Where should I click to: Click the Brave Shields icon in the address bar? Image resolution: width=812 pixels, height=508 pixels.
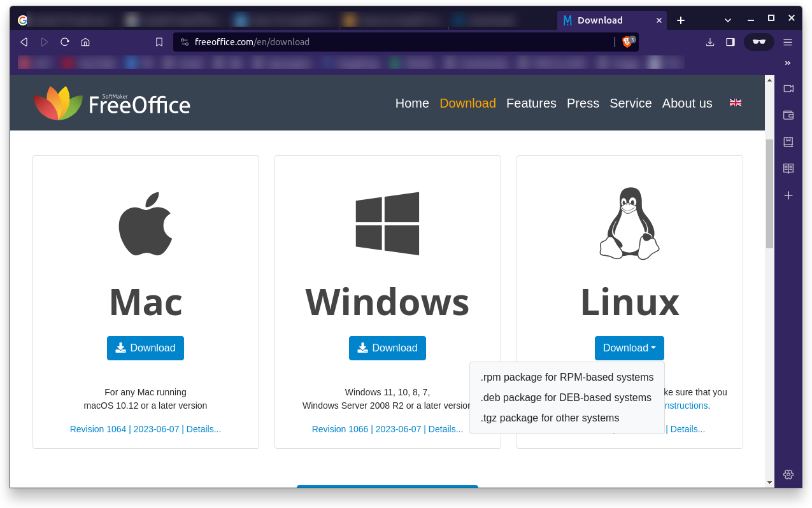627,42
